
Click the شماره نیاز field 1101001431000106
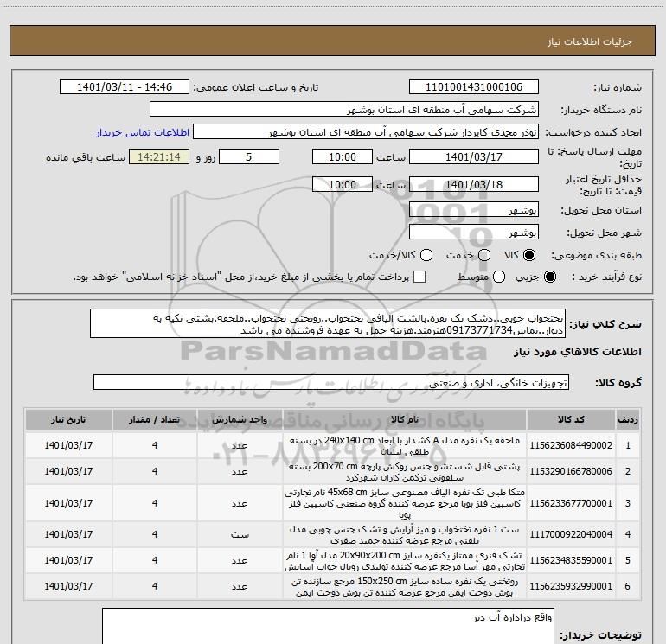474,87
